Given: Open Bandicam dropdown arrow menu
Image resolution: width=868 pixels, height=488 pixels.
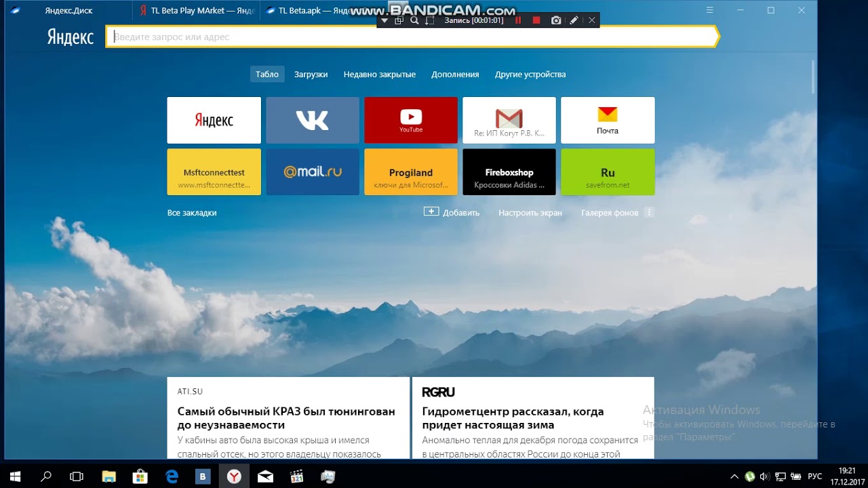Looking at the screenshot, I should [x=384, y=20].
